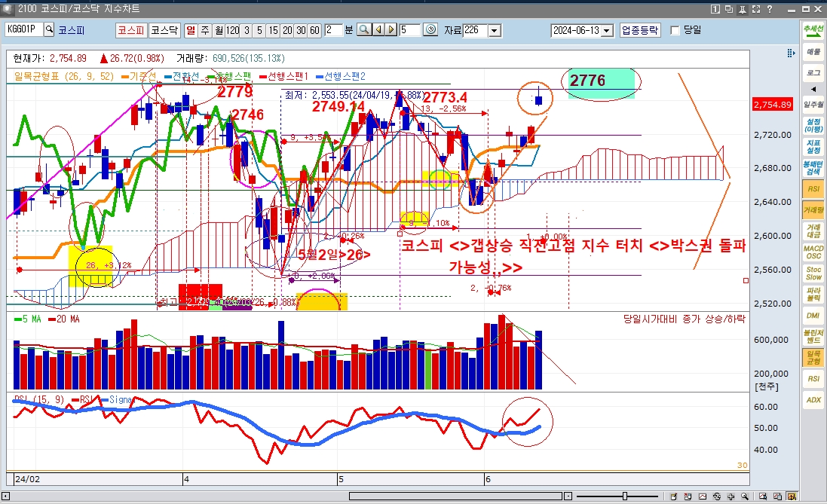Click the 일주월 sidebar button
Screen dimensions: 827x504
(813, 105)
